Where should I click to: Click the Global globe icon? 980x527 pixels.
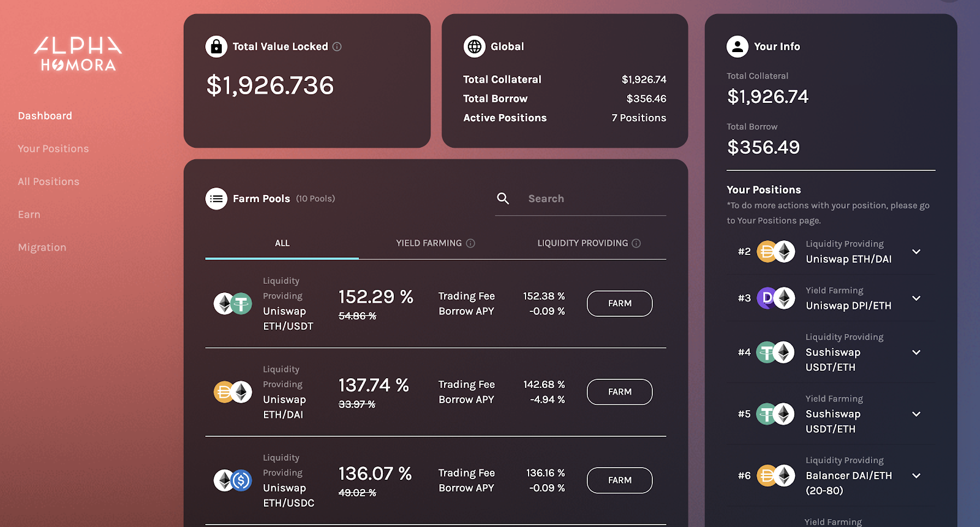click(474, 47)
